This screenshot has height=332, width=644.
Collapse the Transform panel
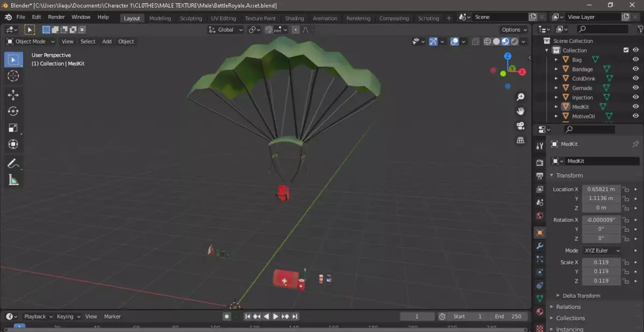coord(552,175)
